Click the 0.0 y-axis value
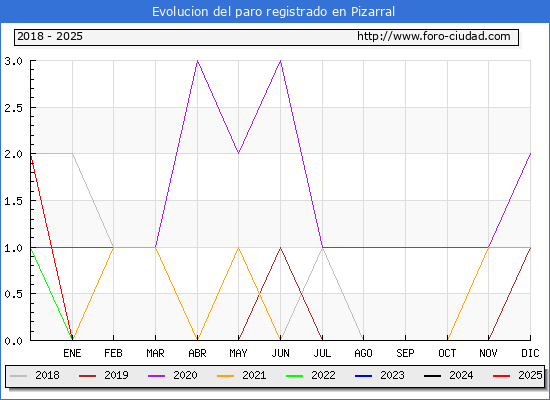 13,341
